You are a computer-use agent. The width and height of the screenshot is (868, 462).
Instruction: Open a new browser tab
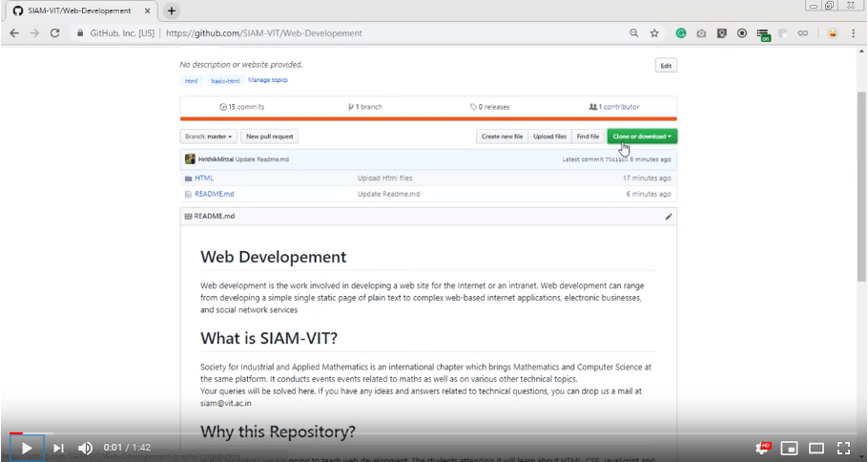172,10
